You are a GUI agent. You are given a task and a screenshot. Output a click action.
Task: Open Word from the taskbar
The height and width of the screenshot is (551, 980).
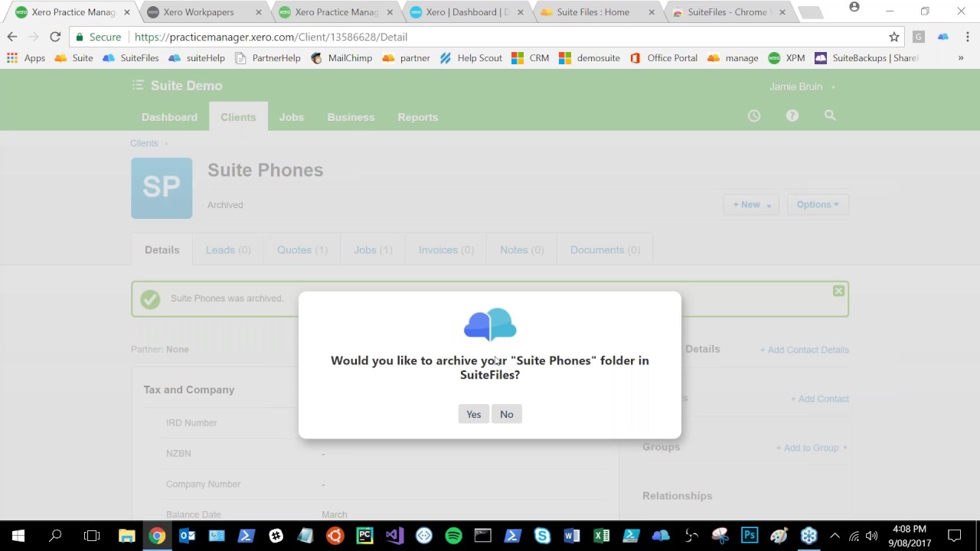click(572, 536)
